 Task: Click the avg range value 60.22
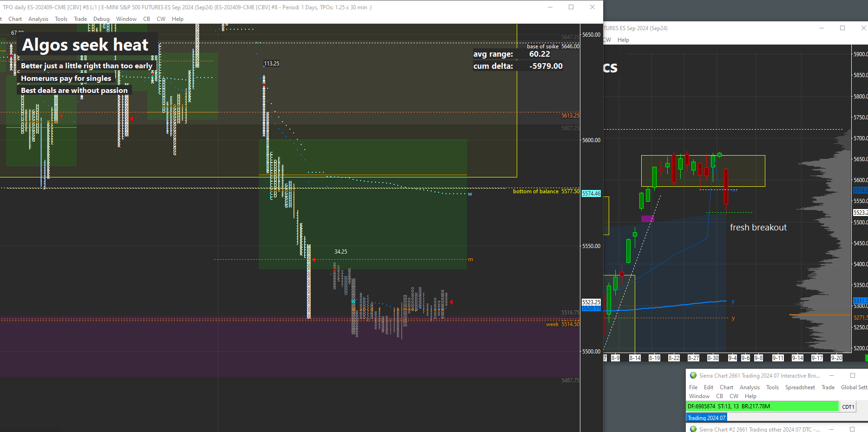point(539,54)
